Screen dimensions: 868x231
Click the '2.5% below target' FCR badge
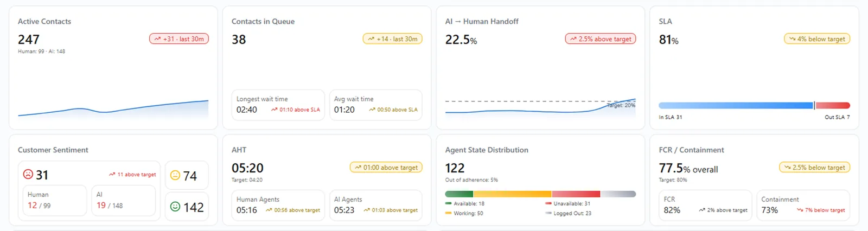pos(815,168)
